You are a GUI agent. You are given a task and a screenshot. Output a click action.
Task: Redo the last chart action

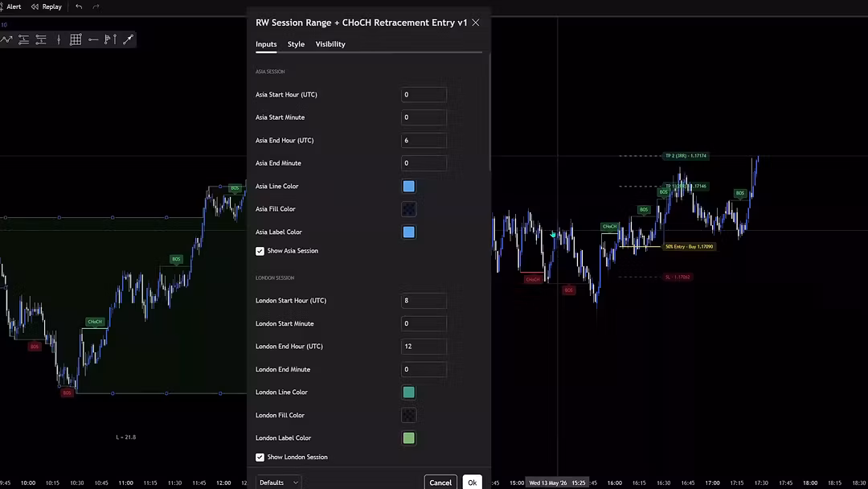click(x=96, y=6)
